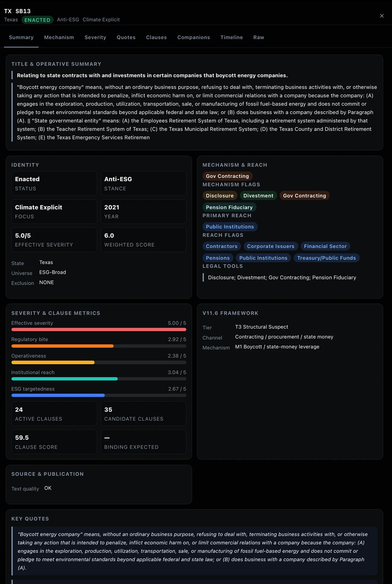
Task: Click the Effective severity red bar
Action: click(99, 330)
